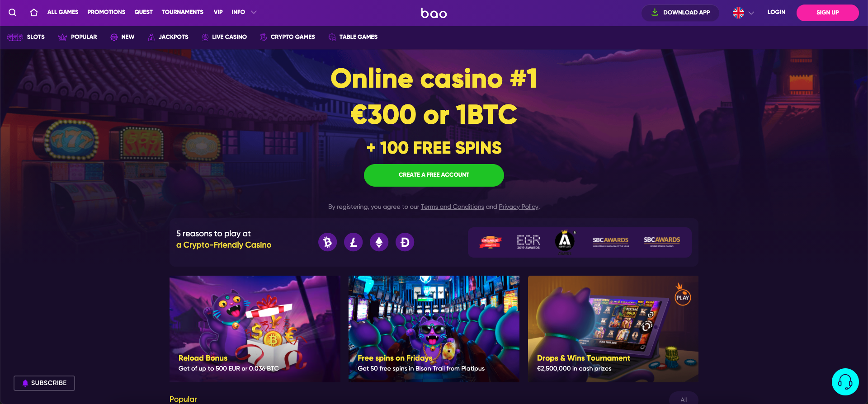Expand the Info dropdown menu
This screenshot has height=404, width=868.
point(244,12)
